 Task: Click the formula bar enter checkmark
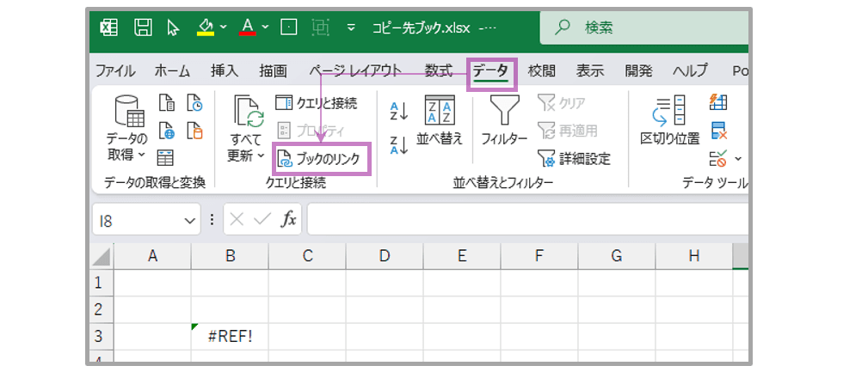(261, 220)
